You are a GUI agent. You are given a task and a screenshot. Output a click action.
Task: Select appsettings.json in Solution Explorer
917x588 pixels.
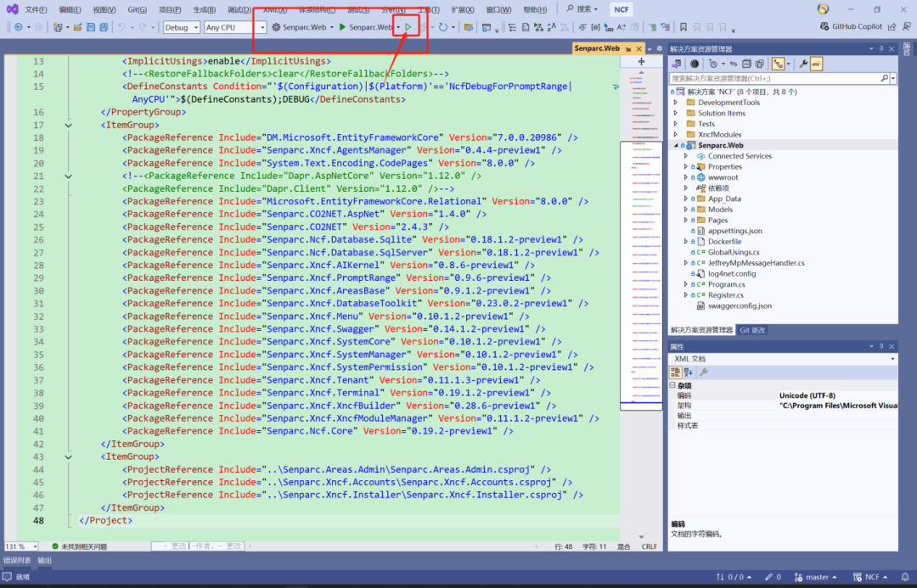(734, 231)
